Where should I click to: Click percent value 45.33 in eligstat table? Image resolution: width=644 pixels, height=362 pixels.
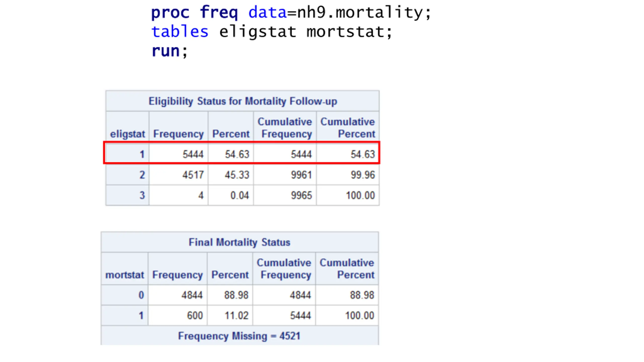(237, 175)
